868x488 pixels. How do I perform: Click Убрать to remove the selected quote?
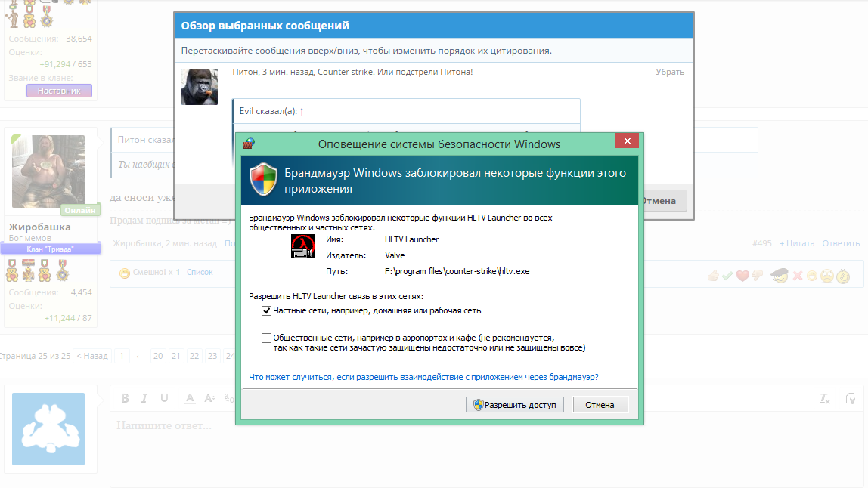pos(670,72)
